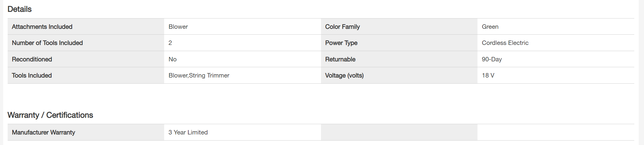This screenshot has height=145, width=644.
Task: Click the Details section heading
Action: tap(19, 9)
